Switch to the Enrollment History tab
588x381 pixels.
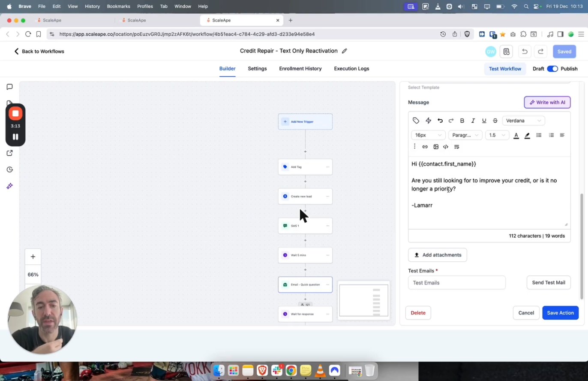tap(300, 69)
